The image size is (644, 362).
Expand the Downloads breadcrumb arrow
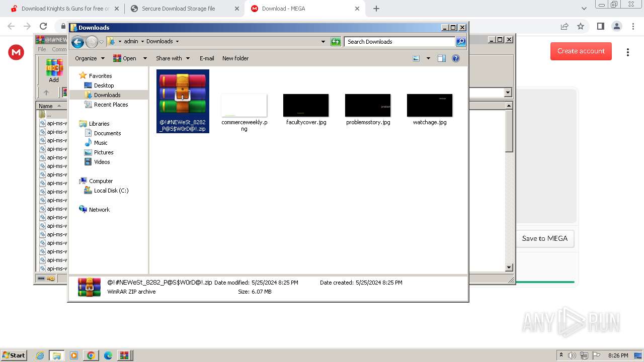[x=177, y=41]
